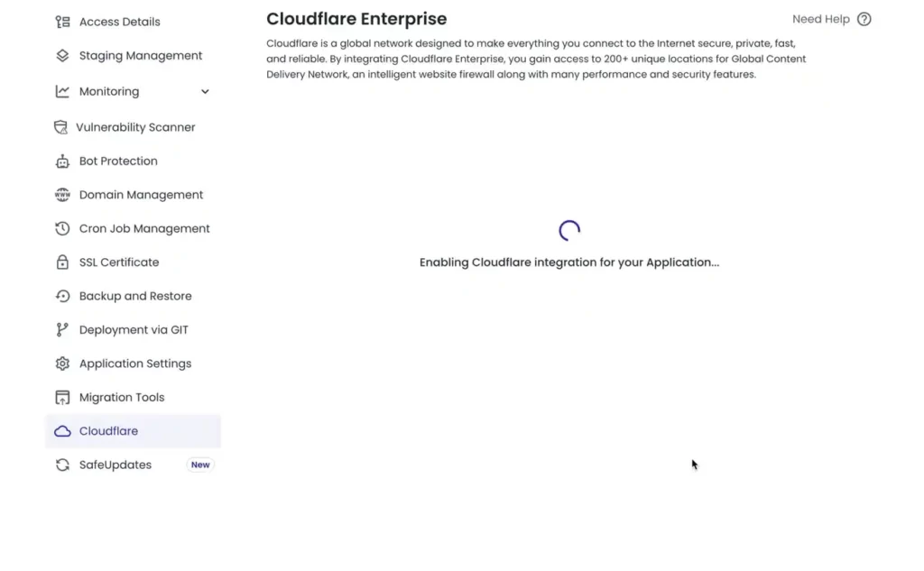Click the Monitoring chart icon
Screen dimensions: 924x571
click(x=62, y=92)
